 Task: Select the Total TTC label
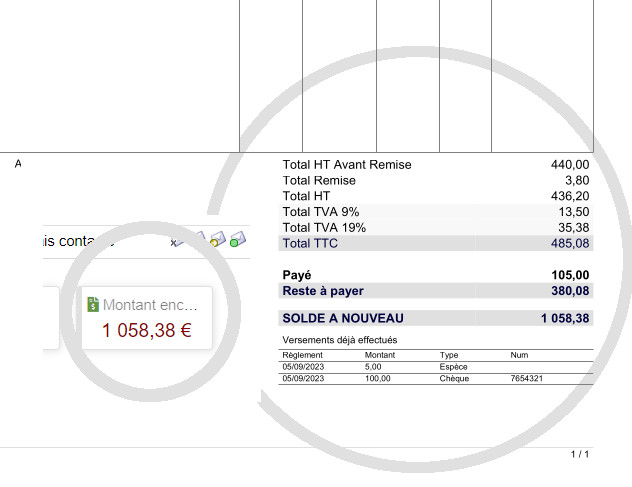point(310,243)
